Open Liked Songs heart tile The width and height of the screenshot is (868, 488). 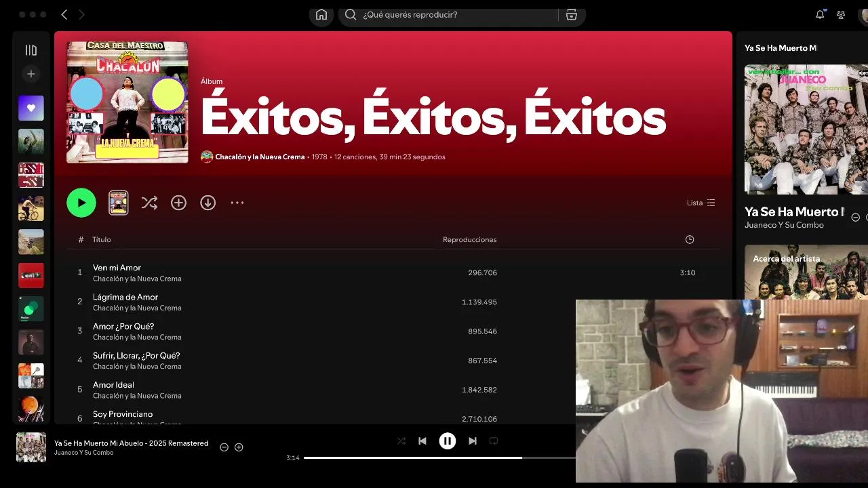pos(31,108)
